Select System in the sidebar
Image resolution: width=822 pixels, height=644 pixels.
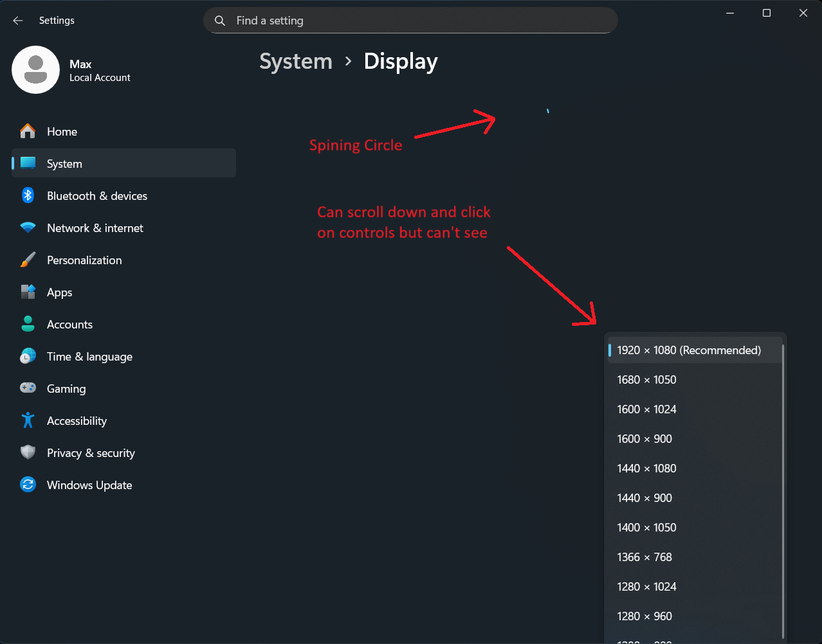click(123, 163)
